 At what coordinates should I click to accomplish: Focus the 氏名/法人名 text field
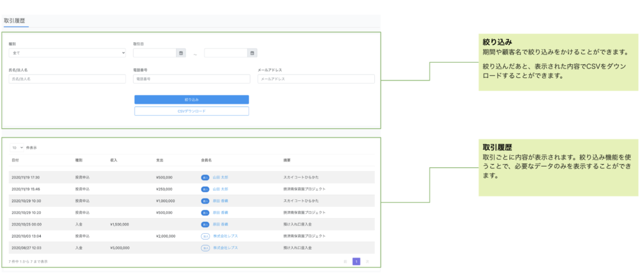coord(67,79)
